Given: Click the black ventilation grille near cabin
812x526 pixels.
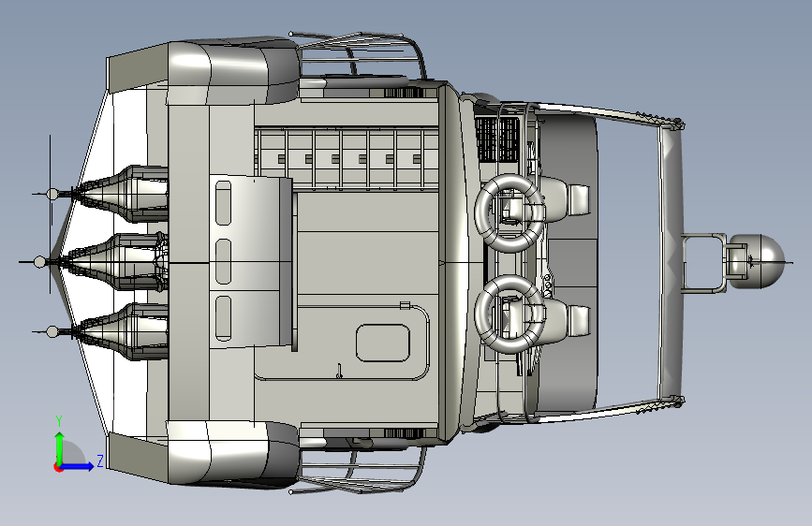Looking at the screenshot, I should pos(497,139).
